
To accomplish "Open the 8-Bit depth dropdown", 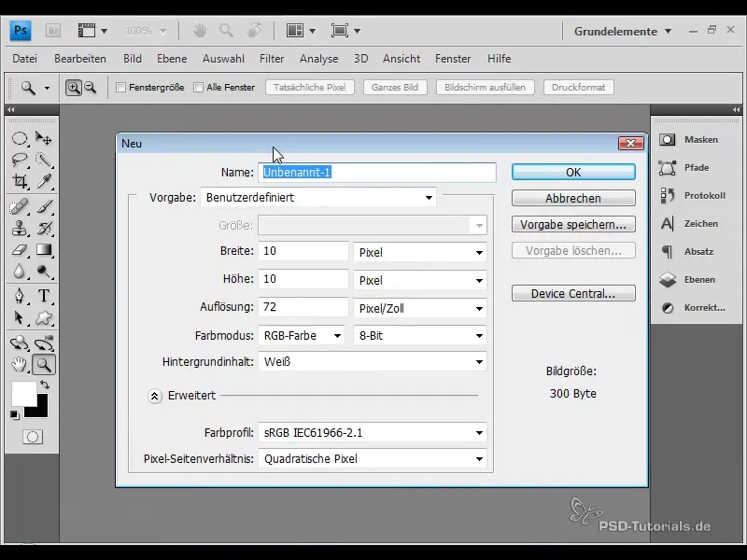I will coord(419,336).
